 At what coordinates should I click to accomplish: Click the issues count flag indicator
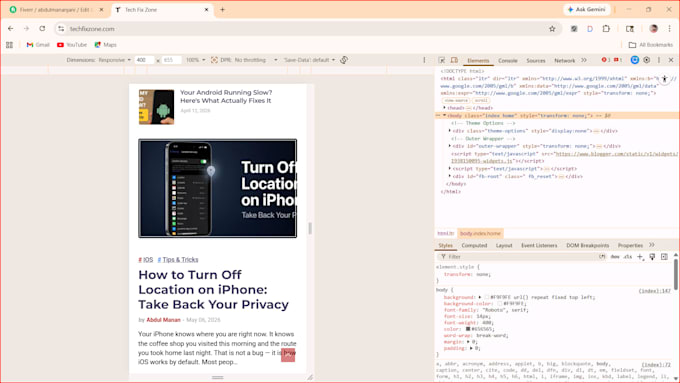tap(618, 60)
